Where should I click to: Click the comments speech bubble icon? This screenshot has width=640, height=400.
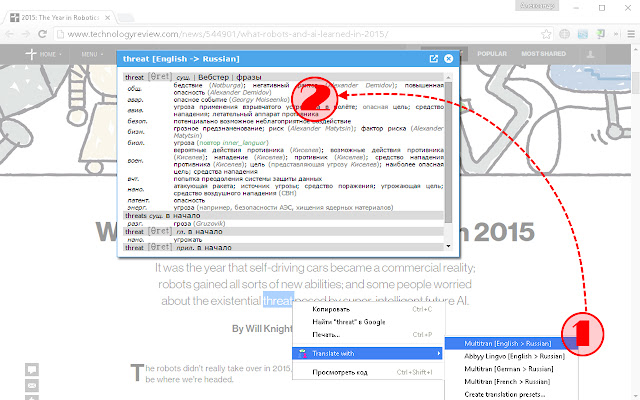32,369
